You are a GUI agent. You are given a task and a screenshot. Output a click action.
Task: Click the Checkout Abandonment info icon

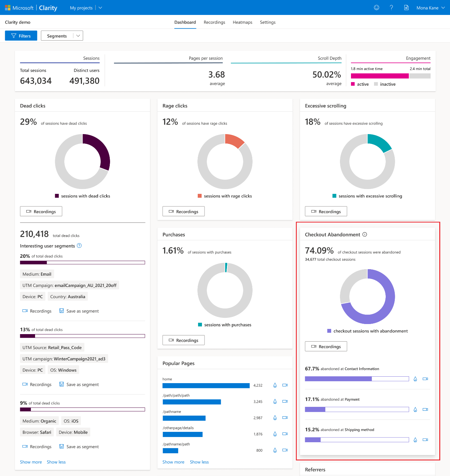point(365,234)
